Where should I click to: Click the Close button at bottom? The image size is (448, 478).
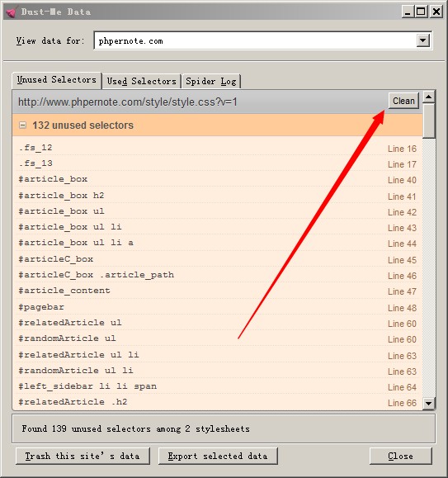tap(400, 456)
